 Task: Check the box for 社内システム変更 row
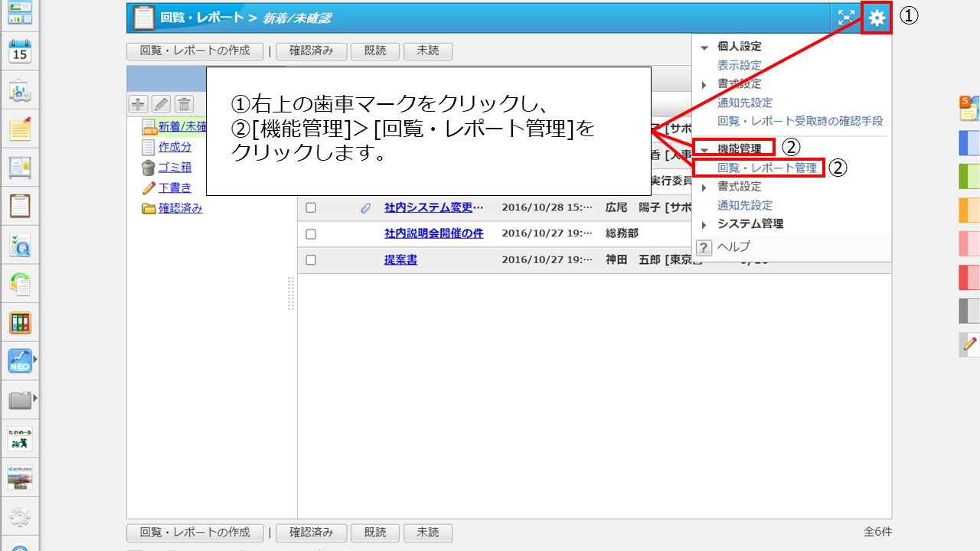(x=311, y=207)
